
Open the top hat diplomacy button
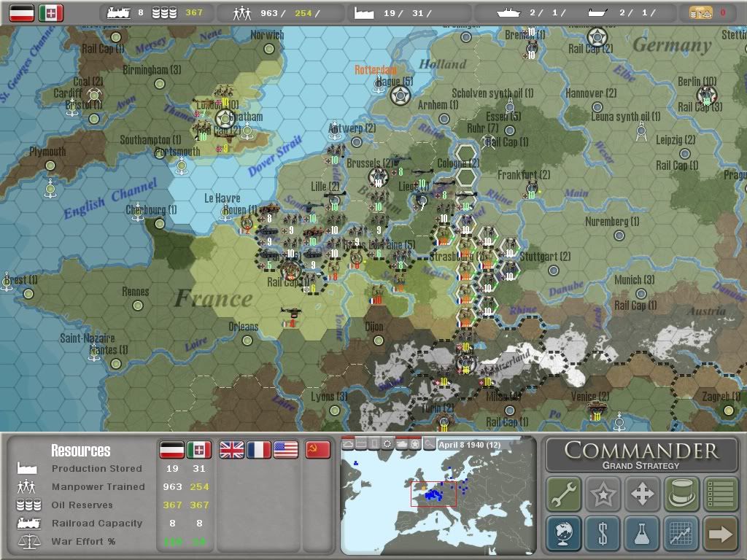pos(682,494)
